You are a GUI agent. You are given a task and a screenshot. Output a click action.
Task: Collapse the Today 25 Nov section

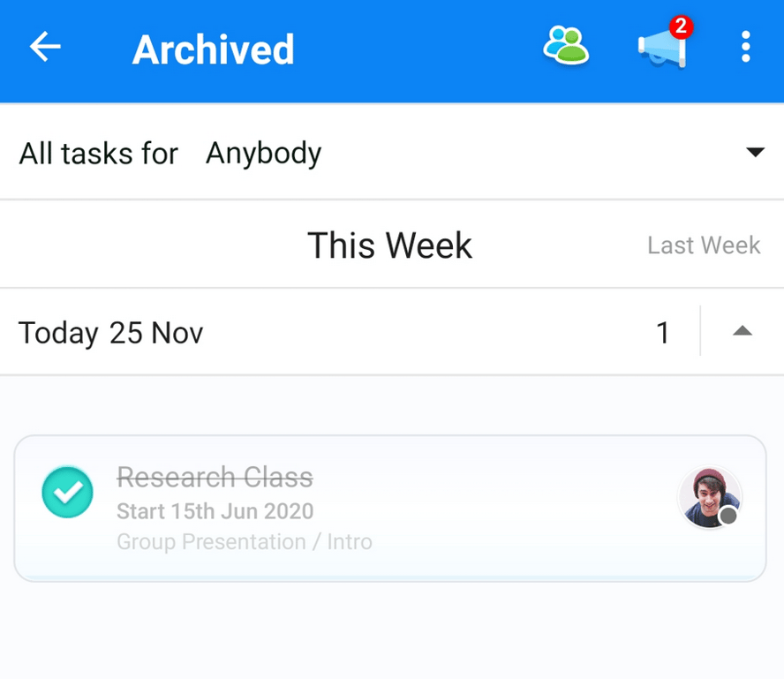point(743,331)
